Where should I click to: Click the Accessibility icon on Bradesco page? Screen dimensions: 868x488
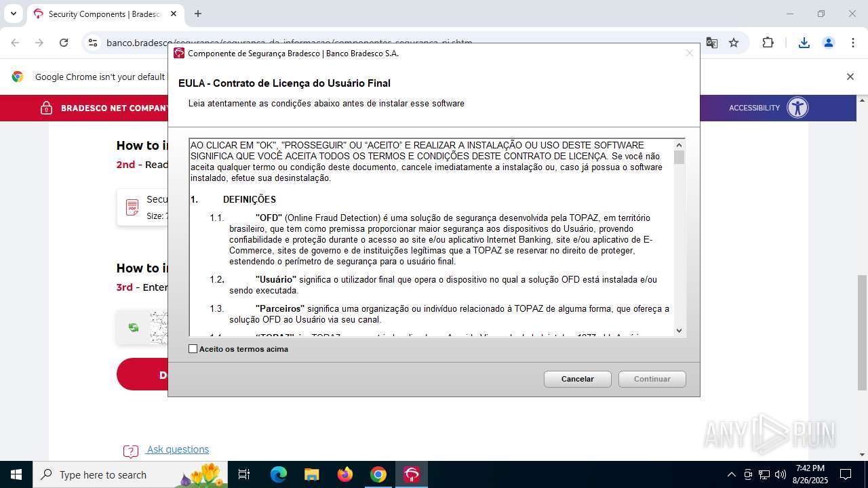(797, 107)
